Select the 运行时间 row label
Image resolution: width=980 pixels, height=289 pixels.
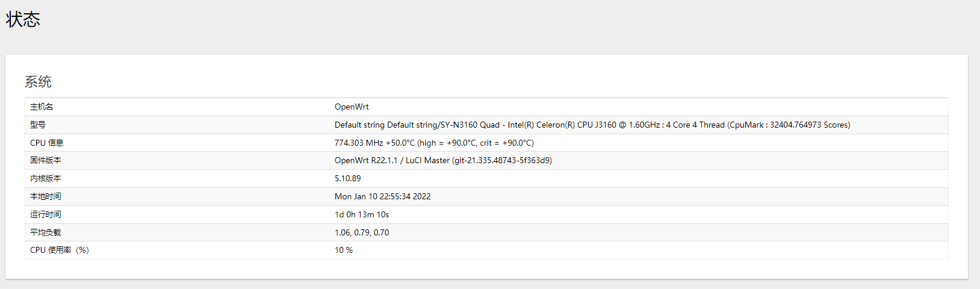(x=46, y=214)
